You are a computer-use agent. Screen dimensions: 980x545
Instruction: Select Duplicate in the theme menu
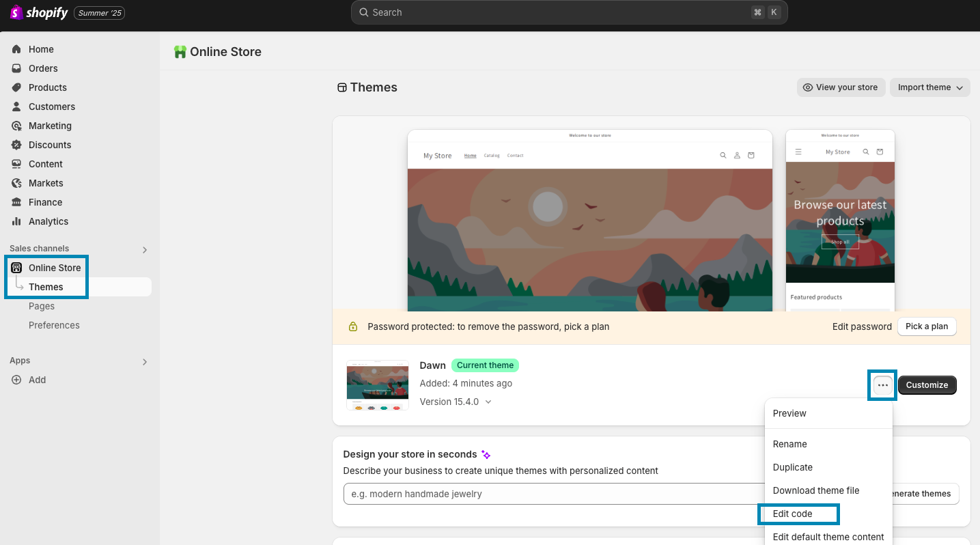point(792,467)
